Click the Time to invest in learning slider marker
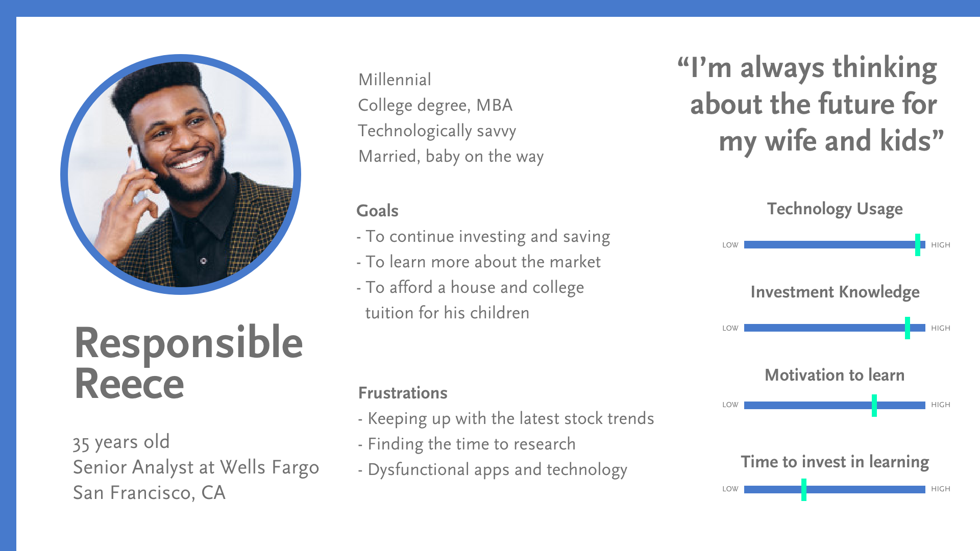The width and height of the screenshot is (980, 551). 804,490
